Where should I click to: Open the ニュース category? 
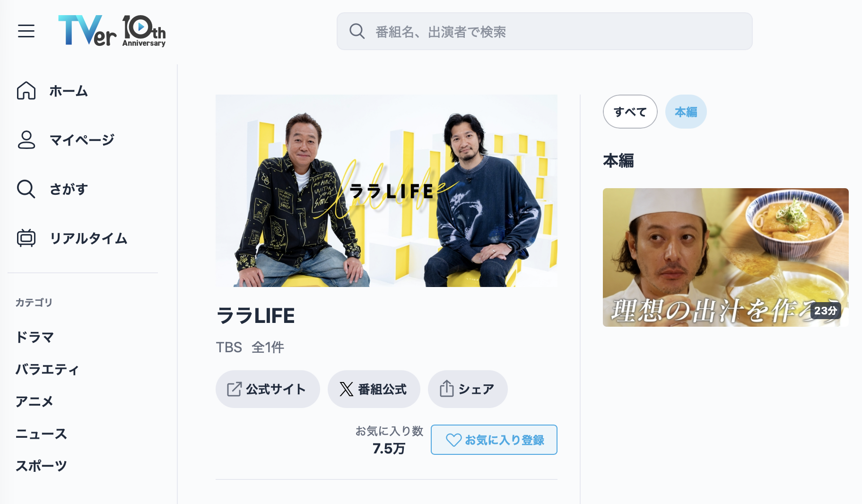click(x=41, y=434)
